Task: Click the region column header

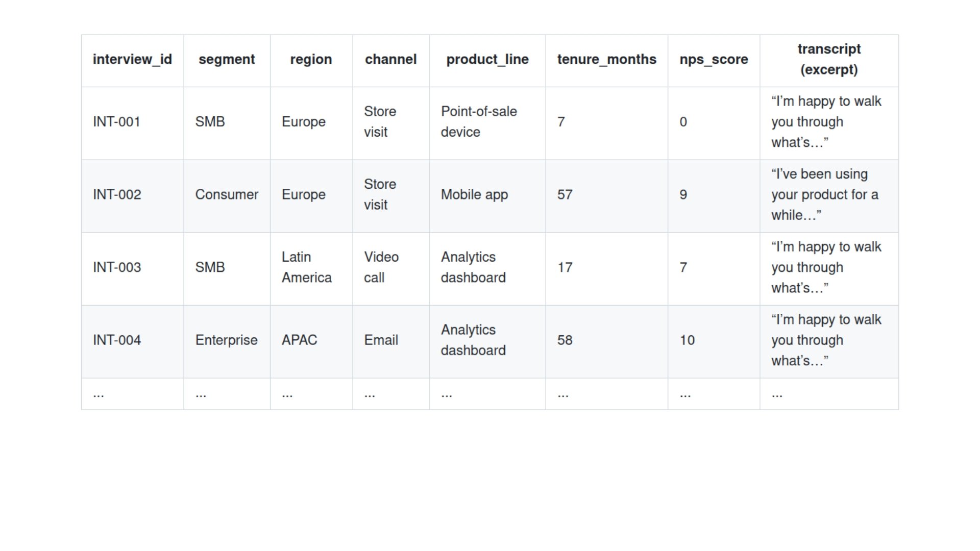Action: tap(311, 60)
